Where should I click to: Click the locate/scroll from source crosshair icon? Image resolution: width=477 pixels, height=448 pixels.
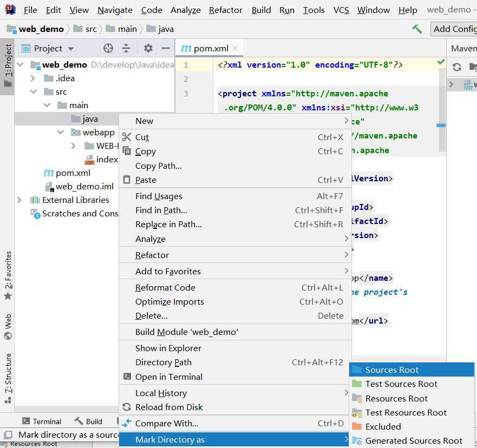tap(108, 48)
